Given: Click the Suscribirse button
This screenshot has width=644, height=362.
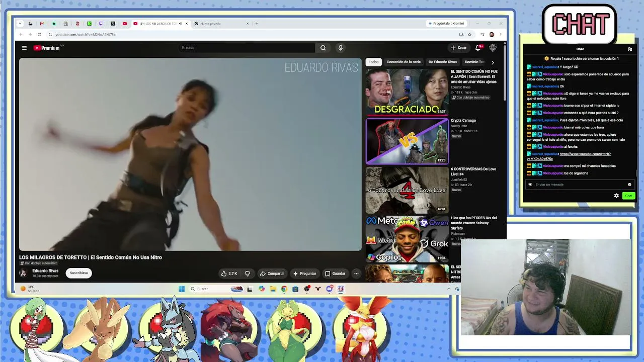Looking at the screenshot, I should tap(78, 273).
